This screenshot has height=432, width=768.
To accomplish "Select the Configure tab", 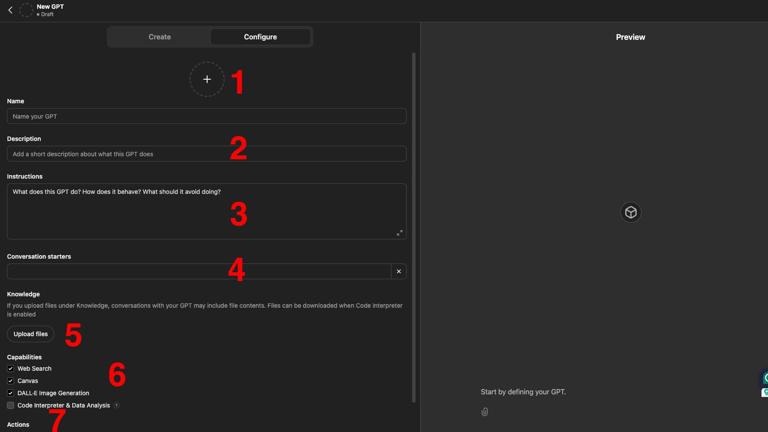I will pos(260,37).
